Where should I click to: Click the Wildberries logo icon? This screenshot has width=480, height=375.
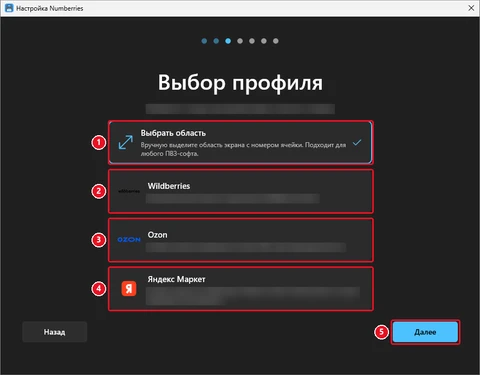[129, 191]
